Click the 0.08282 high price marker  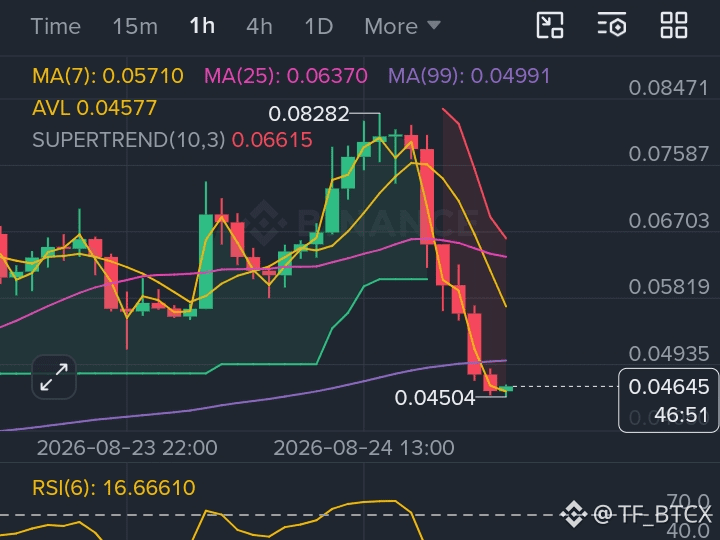click(x=309, y=114)
